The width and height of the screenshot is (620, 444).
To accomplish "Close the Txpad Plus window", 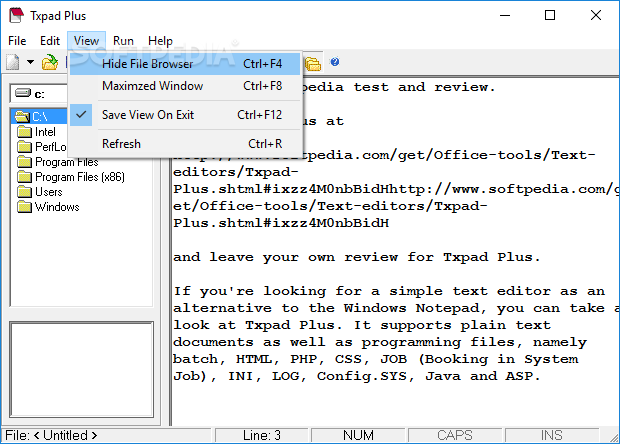I will [595, 15].
